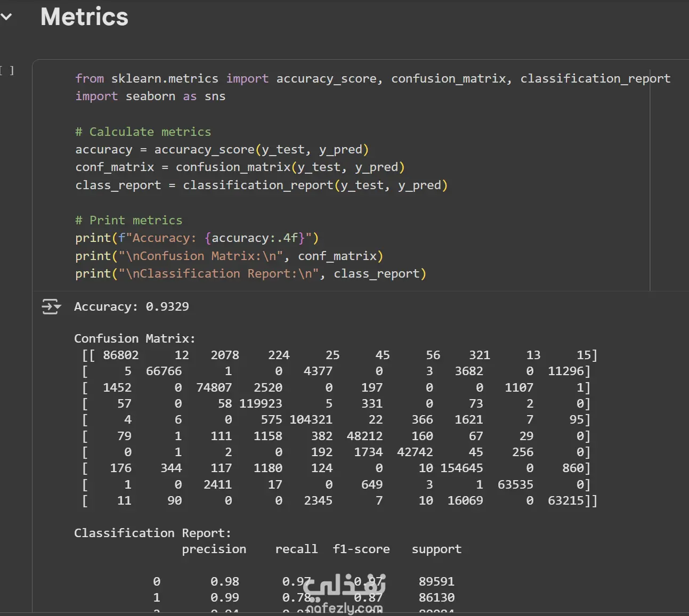The image size is (689, 616).
Task: Click the 'Confusion Matrix:' output label
Action: point(134,339)
